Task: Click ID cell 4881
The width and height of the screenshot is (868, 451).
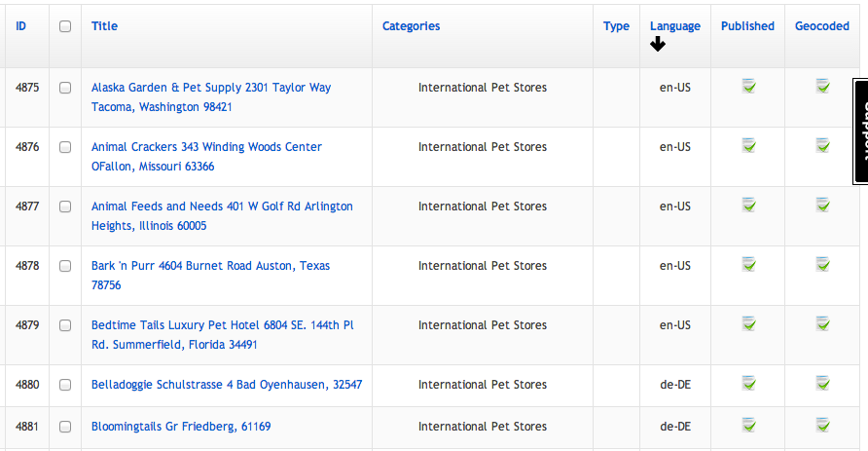Action: pyautogui.click(x=27, y=427)
